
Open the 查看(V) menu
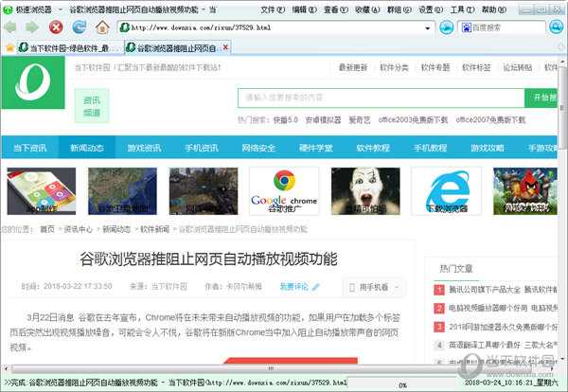point(336,9)
